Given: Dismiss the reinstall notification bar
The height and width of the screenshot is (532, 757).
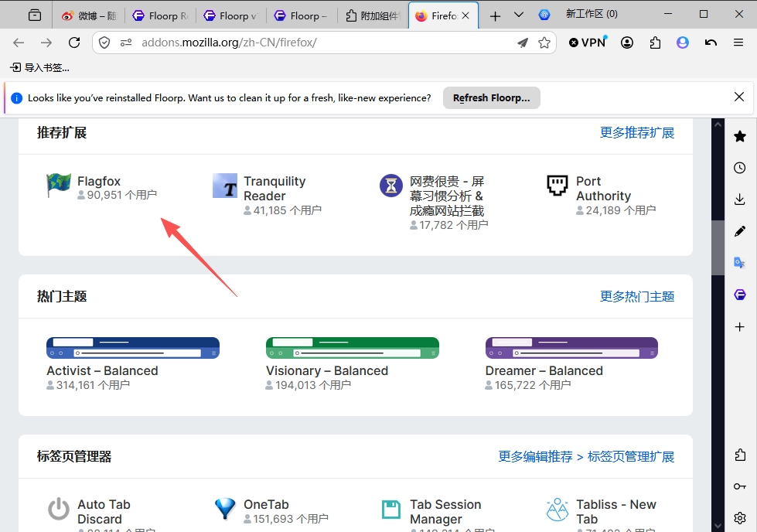Looking at the screenshot, I should tap(738, 97).
